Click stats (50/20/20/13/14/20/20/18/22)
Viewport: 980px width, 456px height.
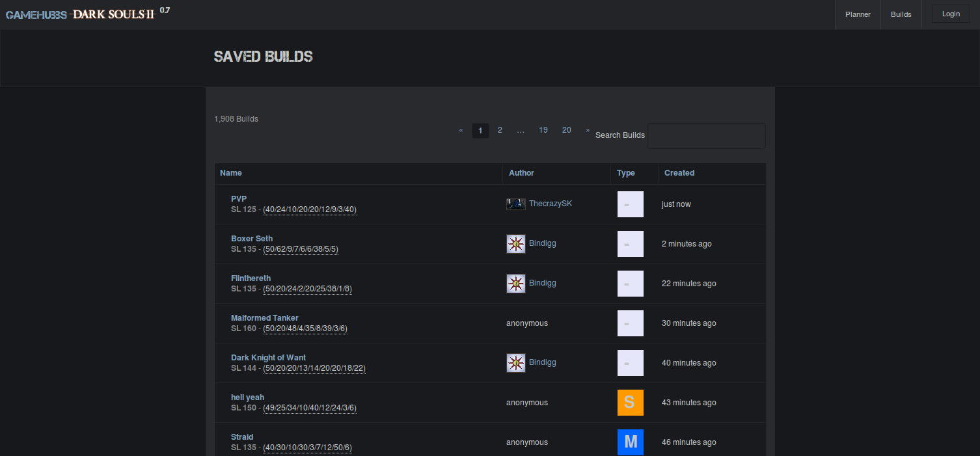(x=314, y=368)
